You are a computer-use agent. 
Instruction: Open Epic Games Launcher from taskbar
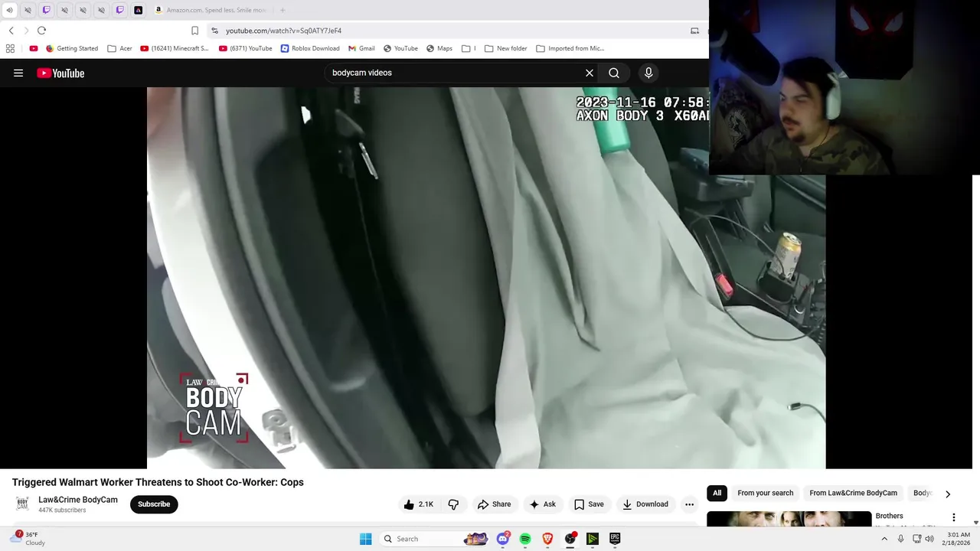(x=615, y=539)
